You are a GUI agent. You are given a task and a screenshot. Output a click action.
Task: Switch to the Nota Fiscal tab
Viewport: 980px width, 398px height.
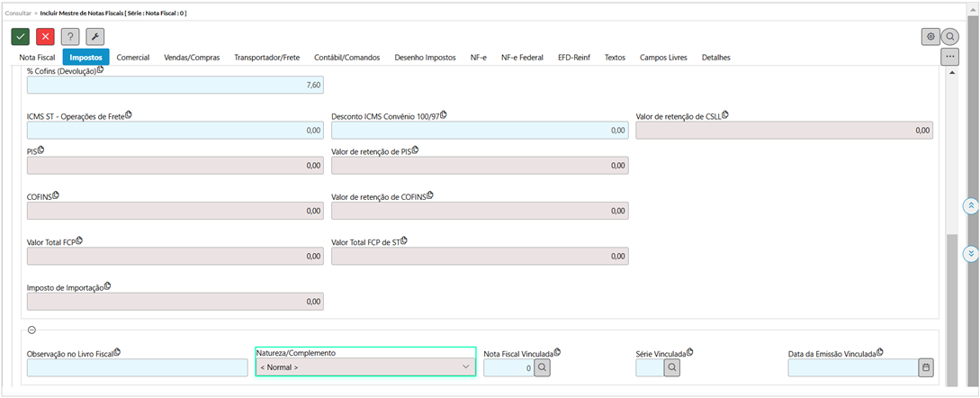click(x=37, y=58)
